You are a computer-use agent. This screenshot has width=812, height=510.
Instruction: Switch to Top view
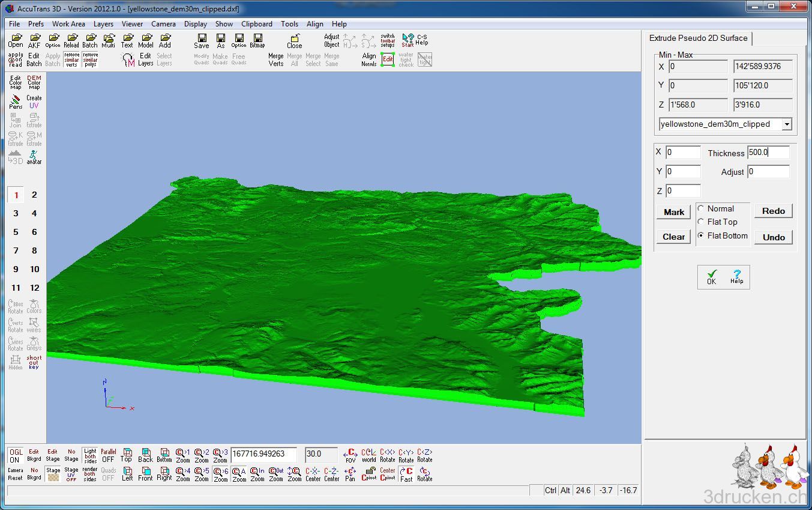pyautogui.click(x=127, y=455)
